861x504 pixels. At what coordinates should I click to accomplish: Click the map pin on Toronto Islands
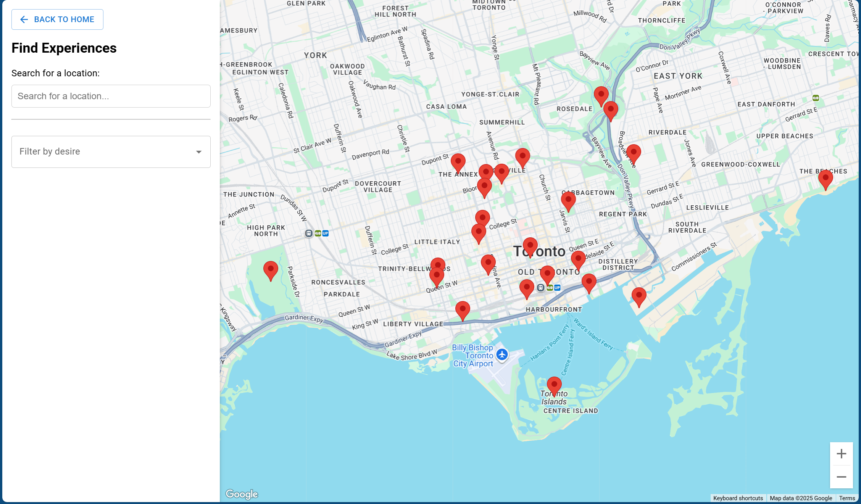pos(554,385)
